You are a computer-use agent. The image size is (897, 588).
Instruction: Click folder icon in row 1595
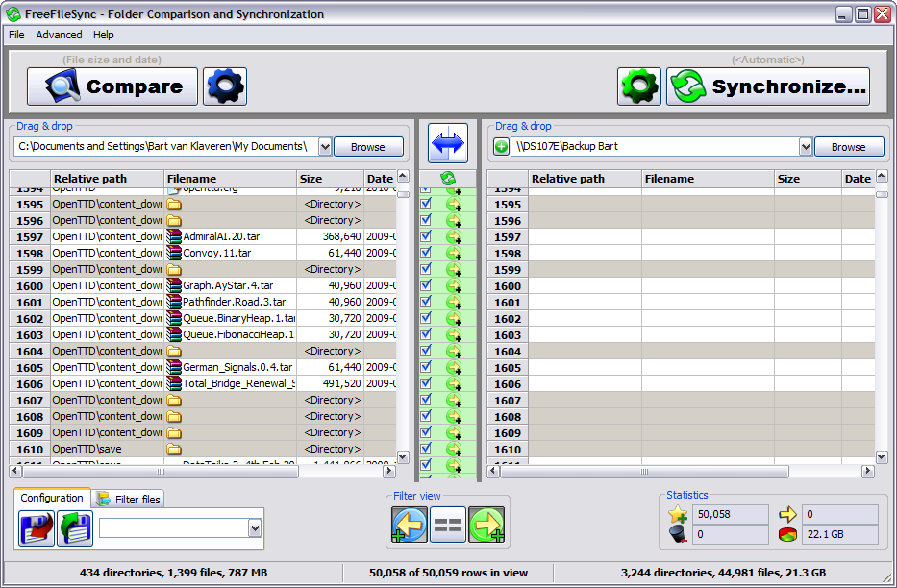[x=174, y=205]
